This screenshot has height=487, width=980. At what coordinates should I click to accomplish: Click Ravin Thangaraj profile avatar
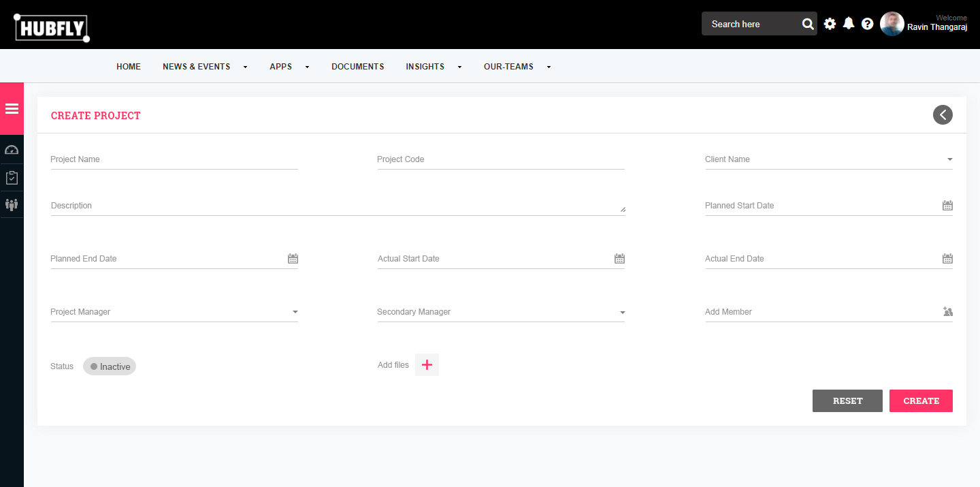(x=892, y=24)
